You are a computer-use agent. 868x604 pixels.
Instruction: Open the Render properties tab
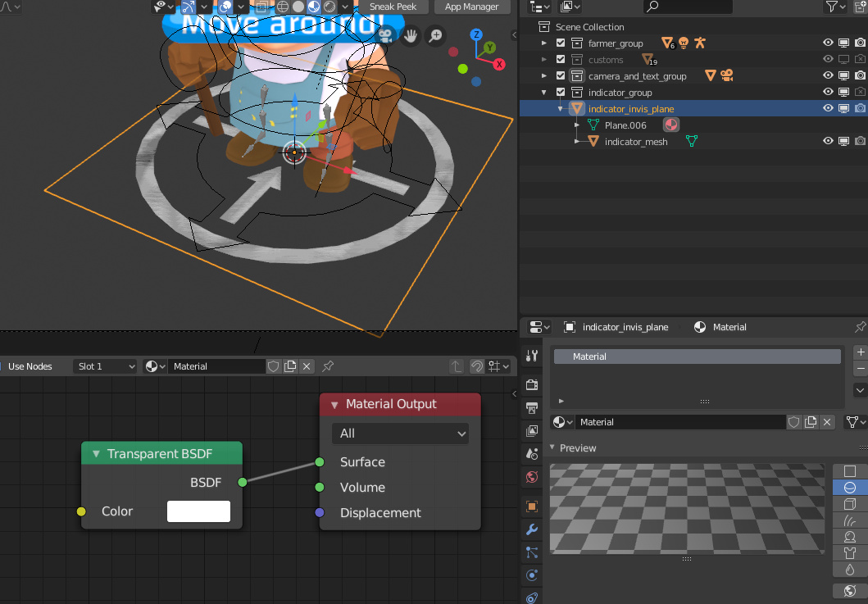pos(532,384)
